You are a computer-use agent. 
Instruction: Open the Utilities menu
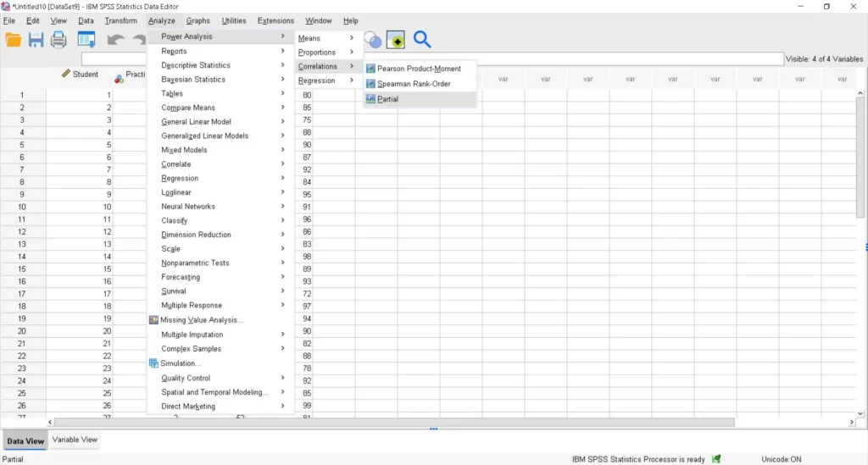[234, 20]
